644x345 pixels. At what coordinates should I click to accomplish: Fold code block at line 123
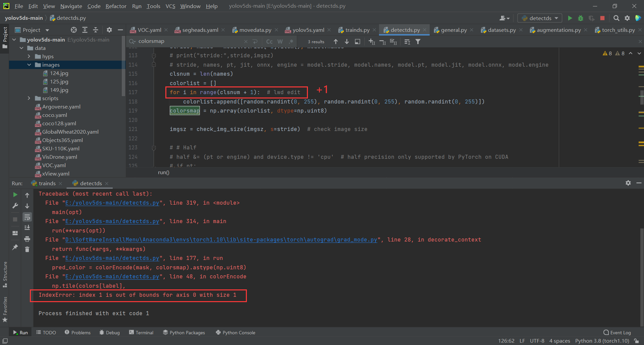coord(154,148)
